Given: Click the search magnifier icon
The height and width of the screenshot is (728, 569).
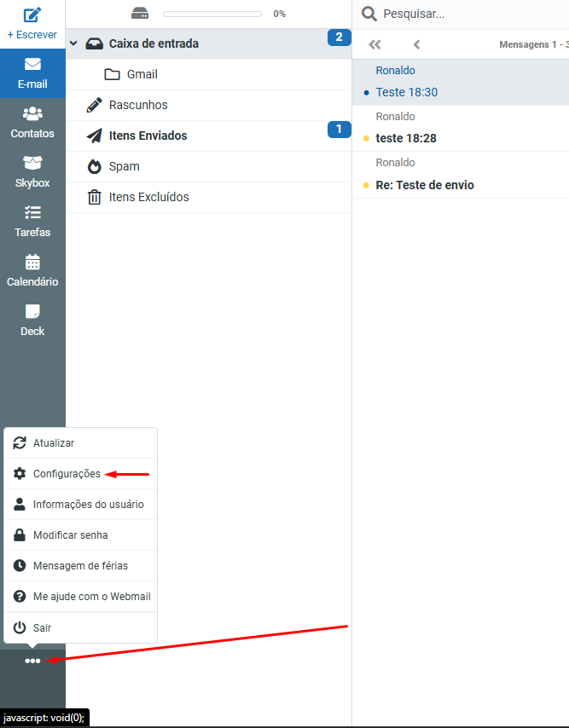Looking at the screenshot, I should (369, 14).
